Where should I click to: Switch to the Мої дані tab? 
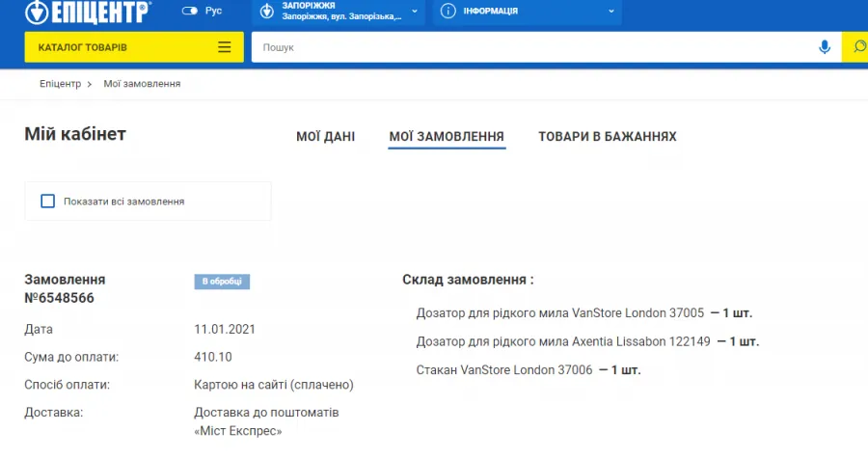click(x=326, y=136)
